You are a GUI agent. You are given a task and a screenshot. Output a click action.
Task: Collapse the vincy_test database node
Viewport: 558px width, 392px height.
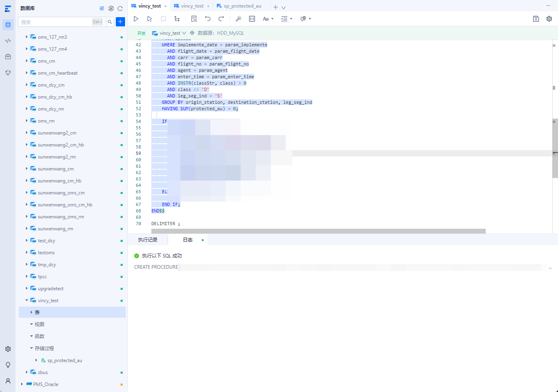(27, 300)
